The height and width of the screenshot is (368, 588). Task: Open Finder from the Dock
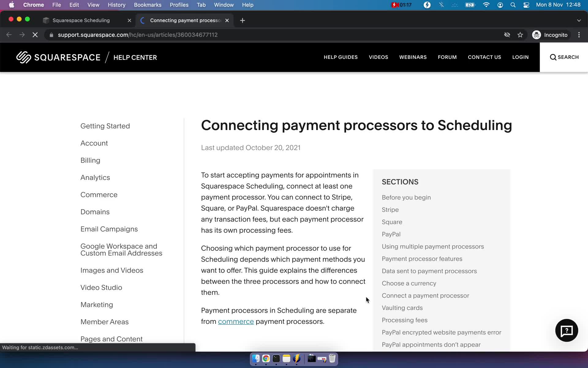click(256, 358)
